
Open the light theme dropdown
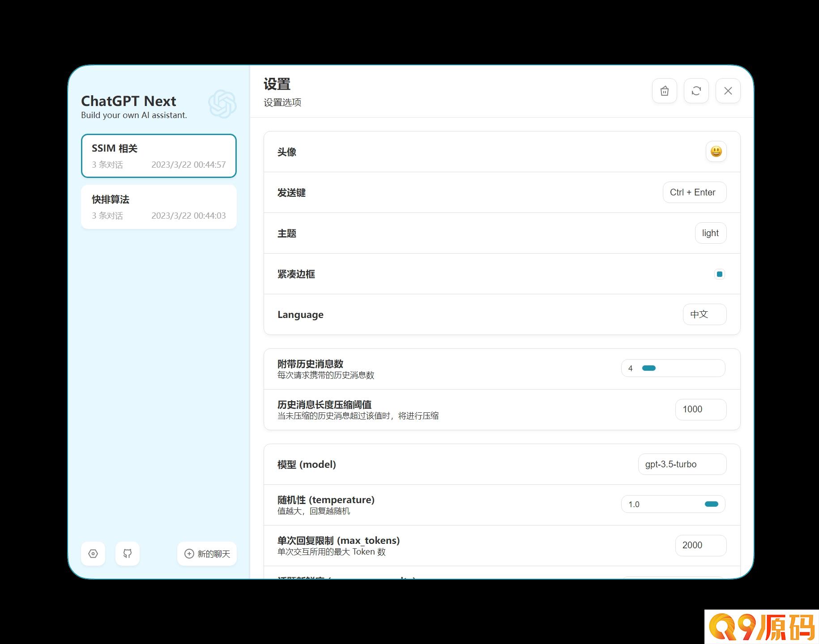(x=711, y=233)
